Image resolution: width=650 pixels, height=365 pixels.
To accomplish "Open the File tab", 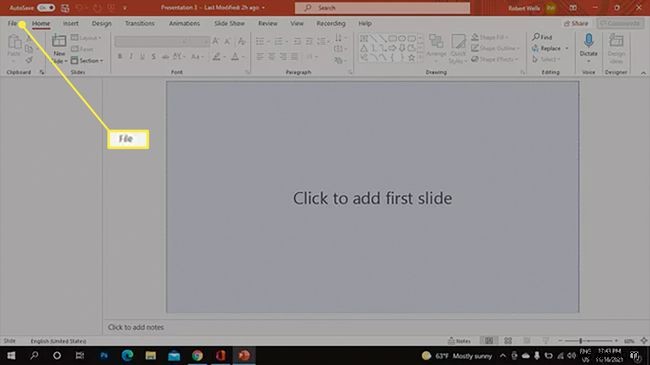I will point(12,24).
